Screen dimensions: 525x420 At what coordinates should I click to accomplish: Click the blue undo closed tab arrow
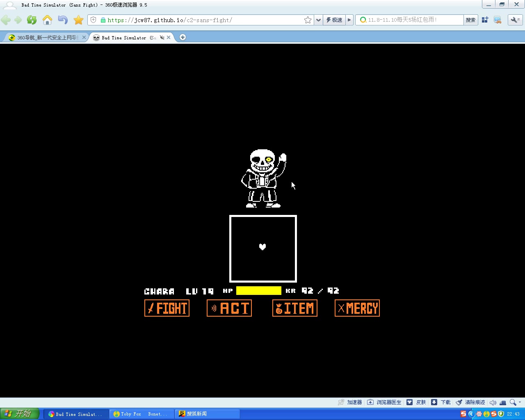[x=63, y=20]
